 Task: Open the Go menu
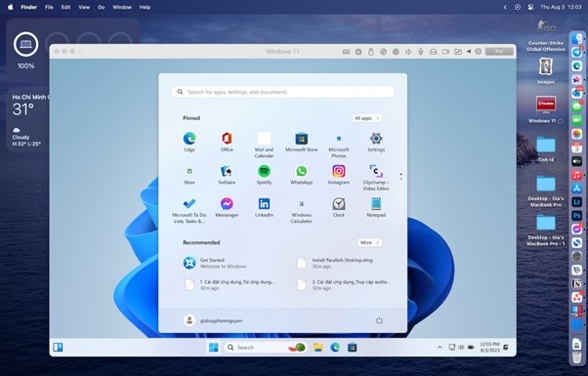point(101,7)
